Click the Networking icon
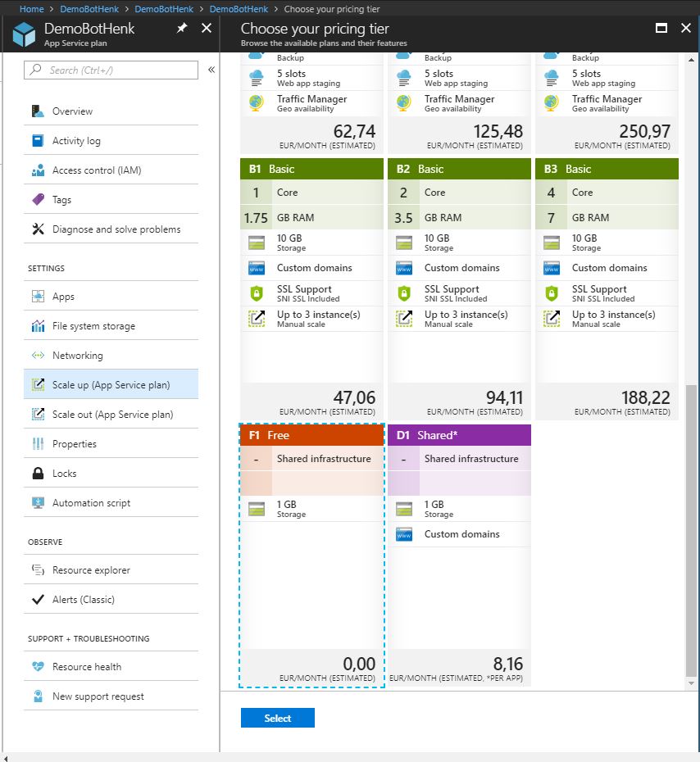Image resolution: width=700 pixels, height=762 pixels. click(x=38, y=356)
